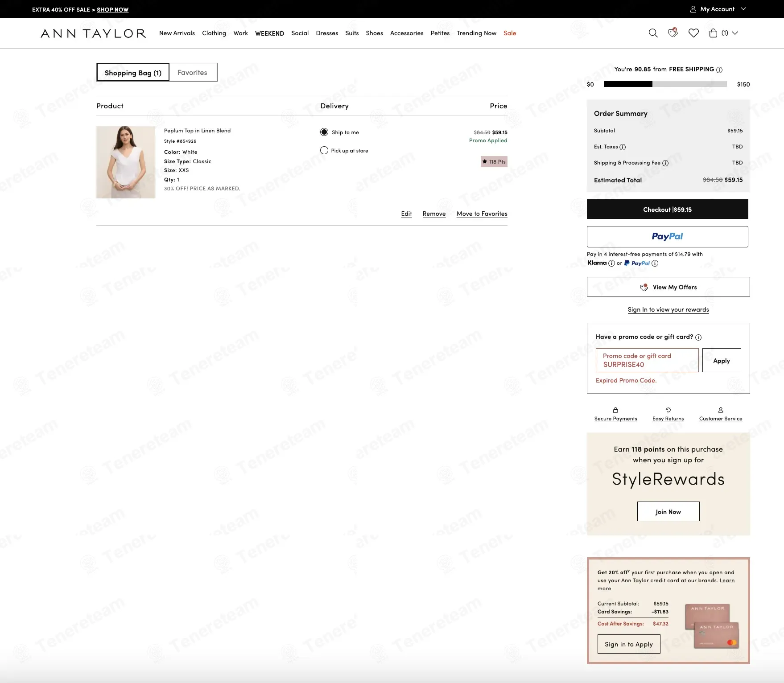The width and height of the screenshot is (784, 683).
Task: Open the Secure Payments link
Action: coord(615,419)
